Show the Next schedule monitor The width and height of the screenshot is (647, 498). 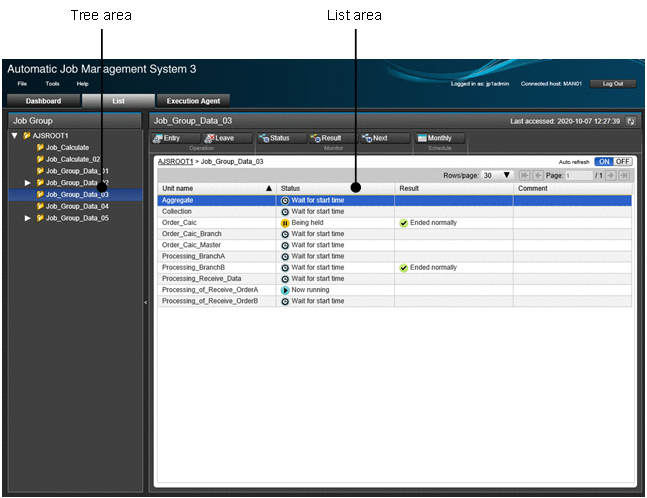375,139
